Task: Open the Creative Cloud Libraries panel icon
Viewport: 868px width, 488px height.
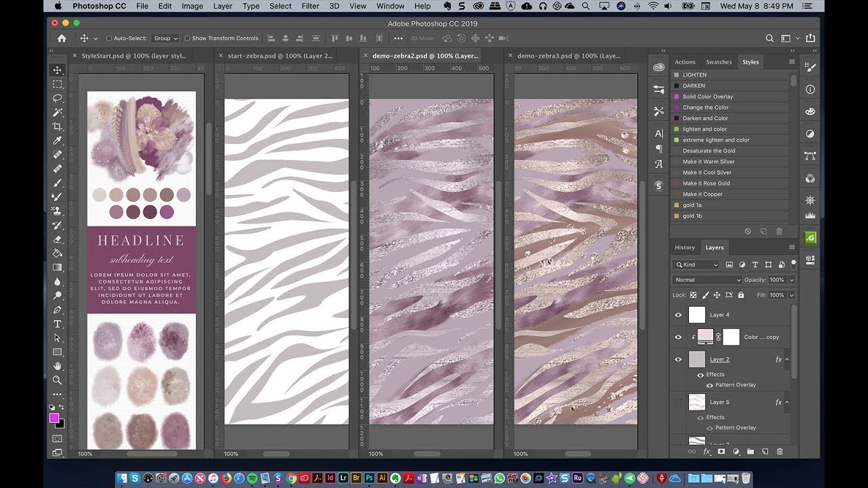Action: 658,67
